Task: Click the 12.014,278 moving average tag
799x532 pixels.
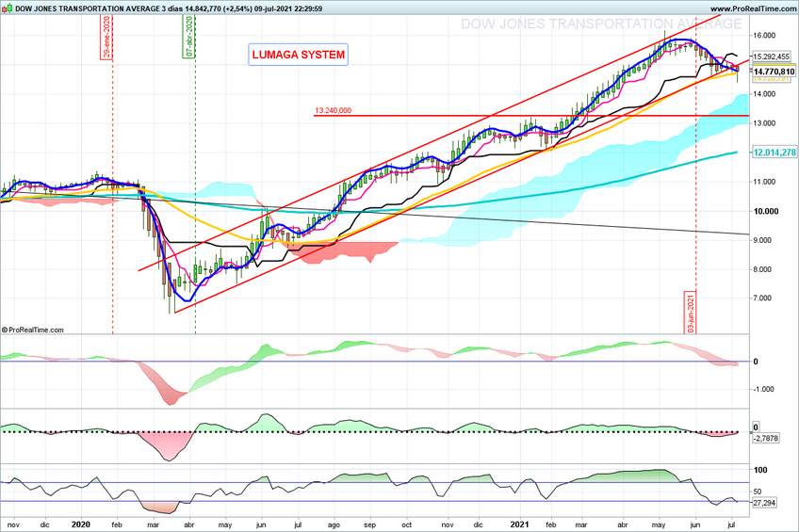Action: click(x=775, y=152)
